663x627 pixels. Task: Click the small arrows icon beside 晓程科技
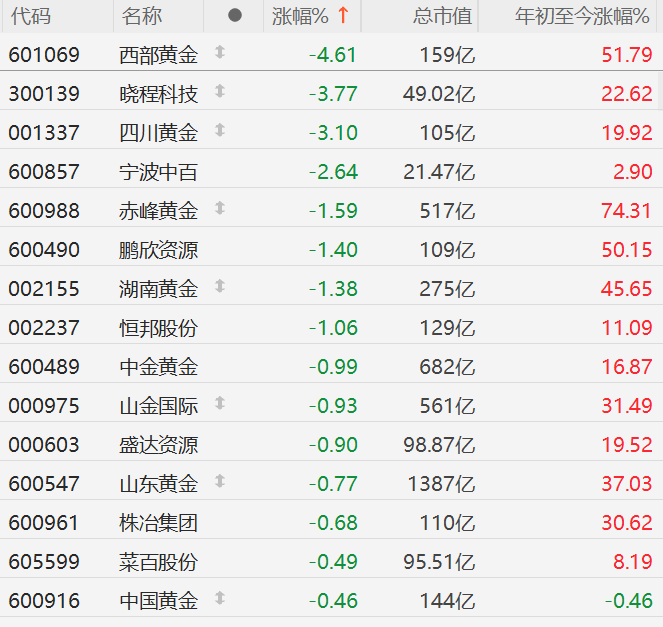pos(219,91)
